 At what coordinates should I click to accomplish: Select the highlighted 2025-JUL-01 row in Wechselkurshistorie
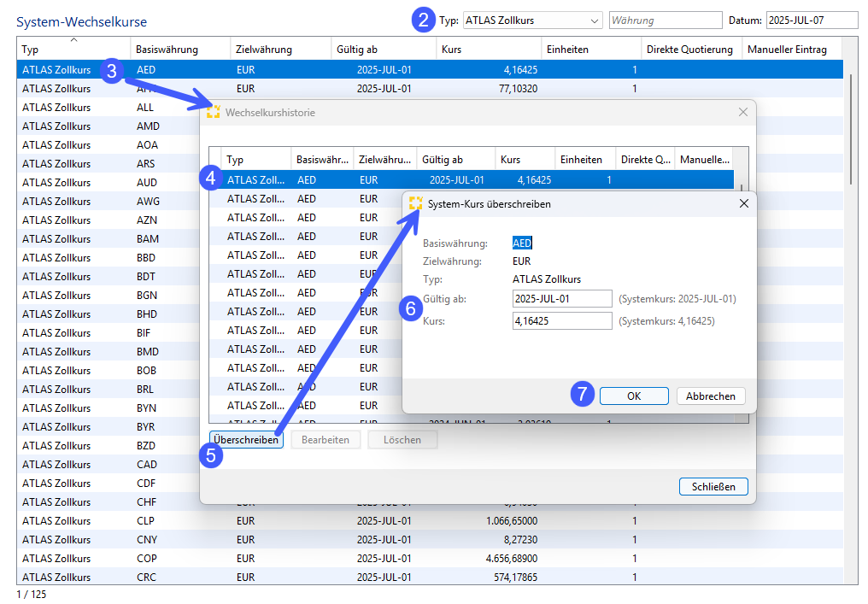coord(472,180)
